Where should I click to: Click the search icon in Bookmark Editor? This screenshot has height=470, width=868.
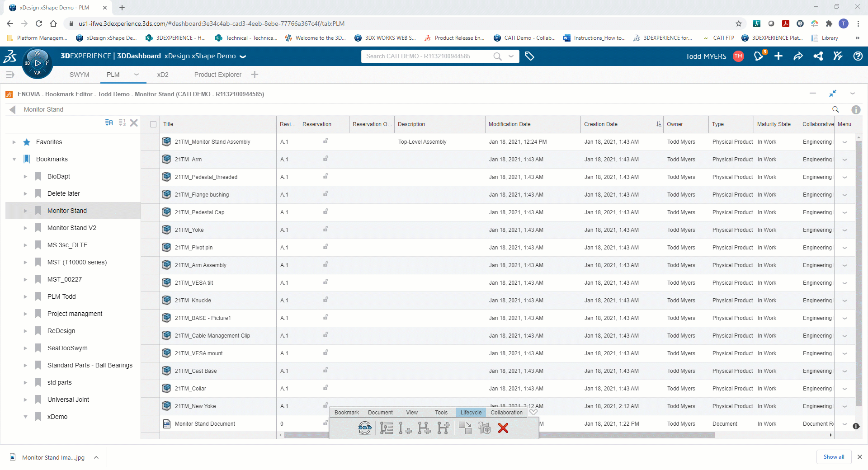point(835,109)
